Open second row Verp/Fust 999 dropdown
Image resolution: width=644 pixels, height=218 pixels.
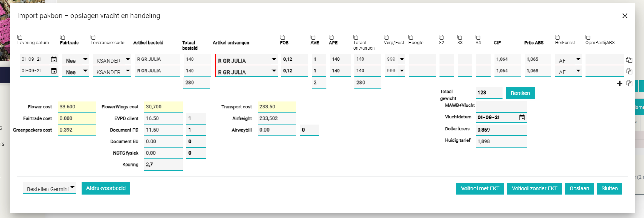point(395,71)
